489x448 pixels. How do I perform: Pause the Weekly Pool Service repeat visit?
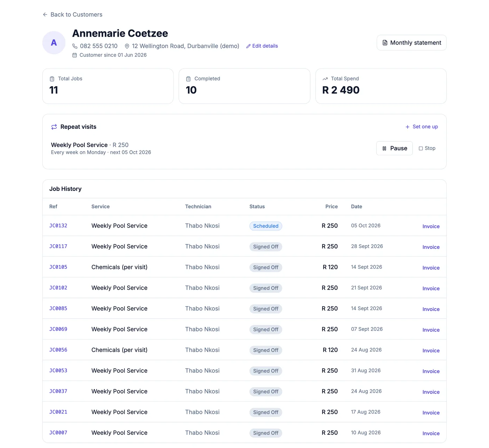pyautogui.click(x=394, y=148)
